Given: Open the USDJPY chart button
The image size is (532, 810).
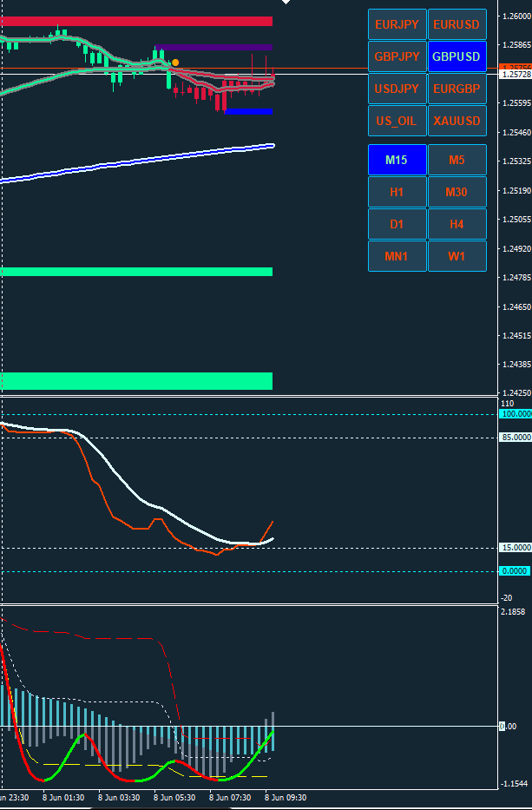Looking at the screenshot, I should (397, 89).
